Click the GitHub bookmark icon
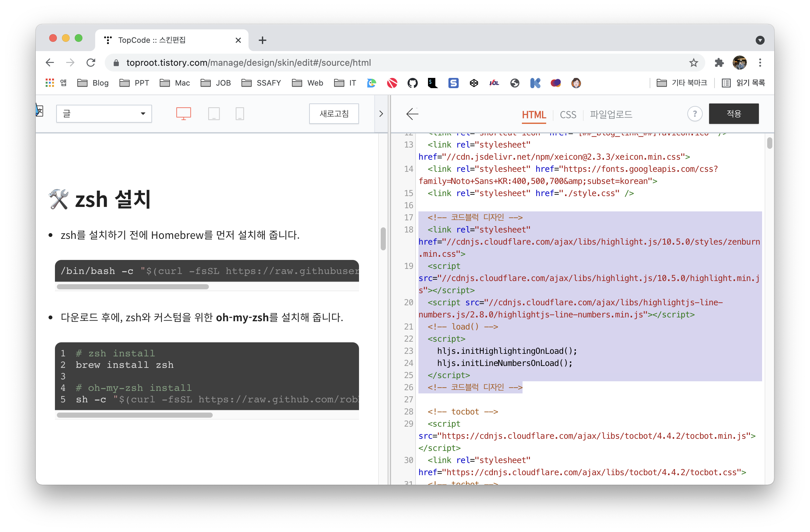 pyautogui.click(x=412, y=83)
